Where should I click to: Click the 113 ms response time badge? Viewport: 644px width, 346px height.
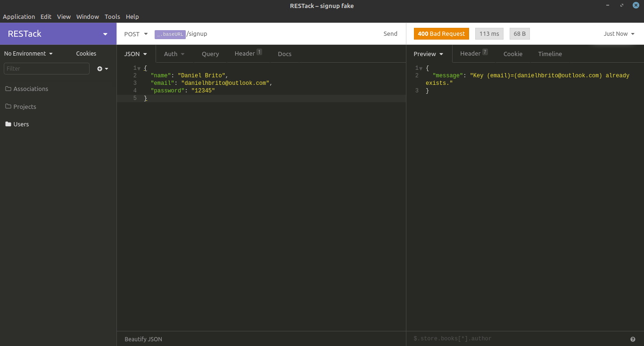[x=489, y=34]
